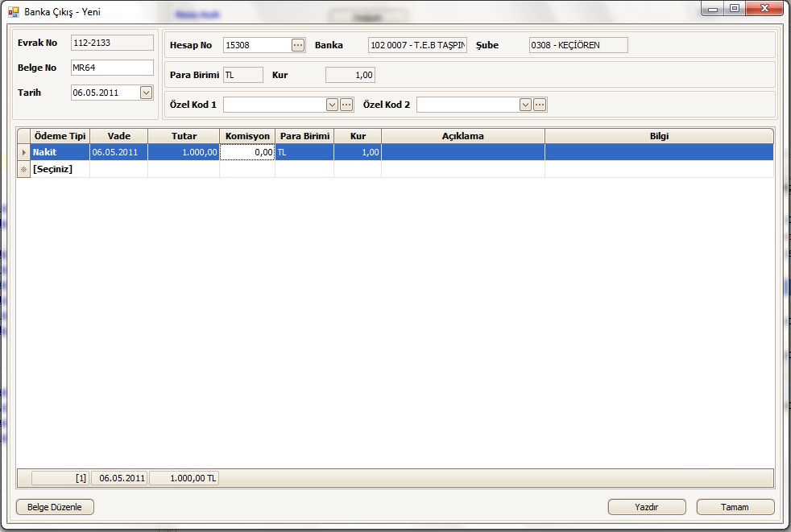The width and height of the screenshot is (791, 532).
Task: Click the Vade column header
Action: click(119, 136)
